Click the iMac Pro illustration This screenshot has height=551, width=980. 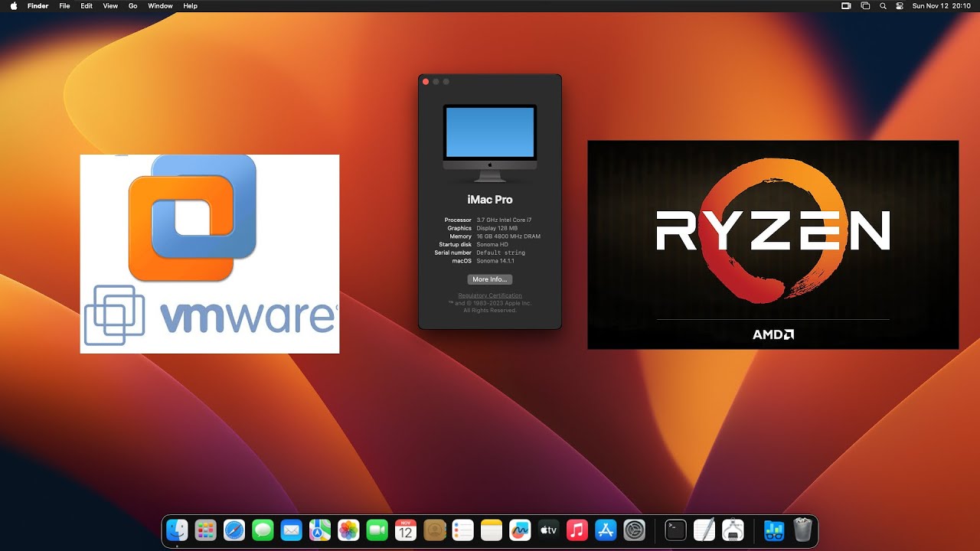pos(490,143)
